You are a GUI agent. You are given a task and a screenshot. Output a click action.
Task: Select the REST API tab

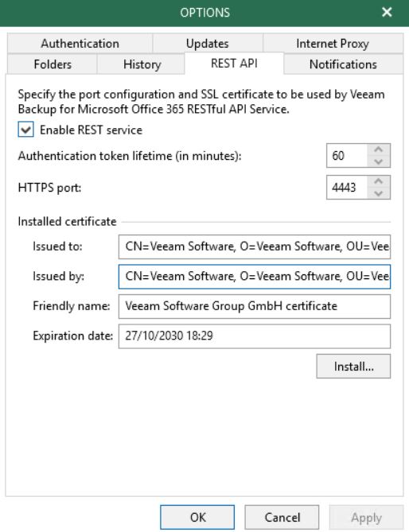pos(234,64)
